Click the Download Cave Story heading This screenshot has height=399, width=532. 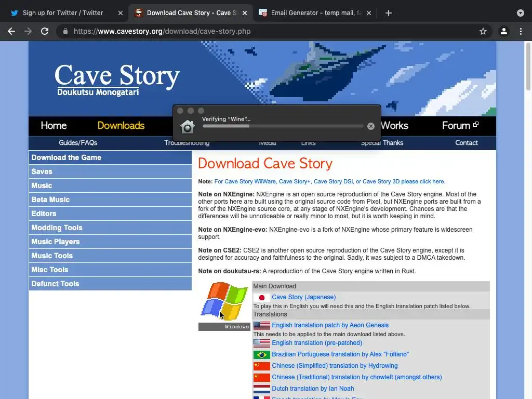pyautogui.click(x=265, y=164)
